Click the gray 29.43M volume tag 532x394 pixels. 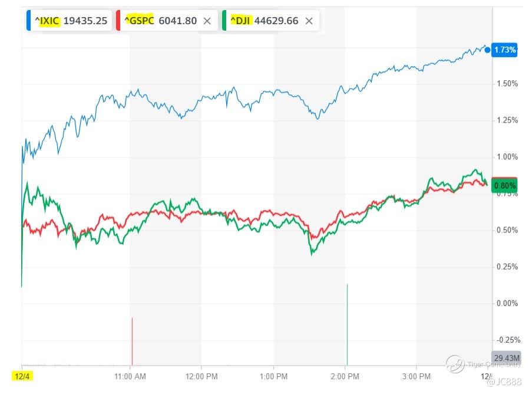click(506, 358)
